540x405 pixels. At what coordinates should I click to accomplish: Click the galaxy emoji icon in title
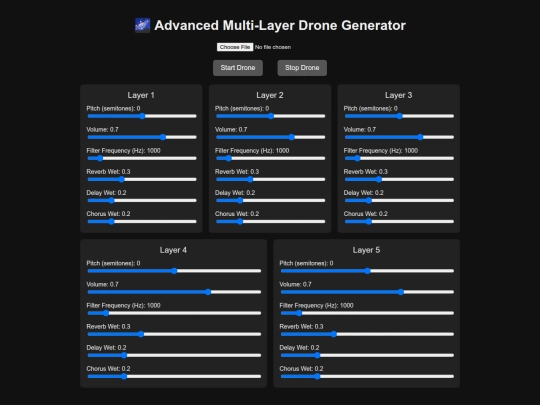pyautogui.click(x=143, y=25)
